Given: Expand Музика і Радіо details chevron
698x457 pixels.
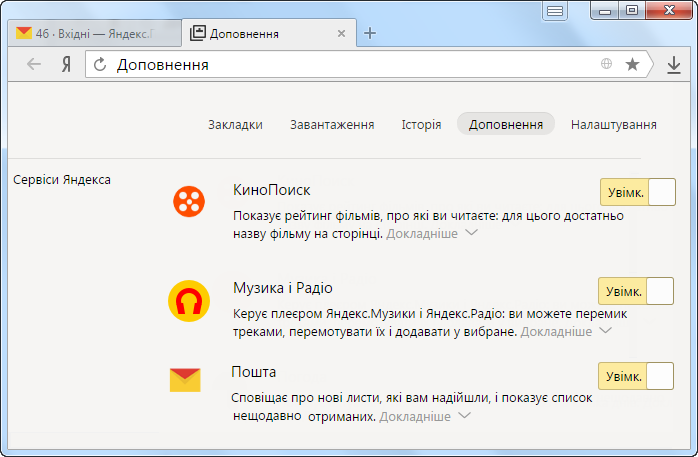Looking at the screenshot, I should pos(606,330).
